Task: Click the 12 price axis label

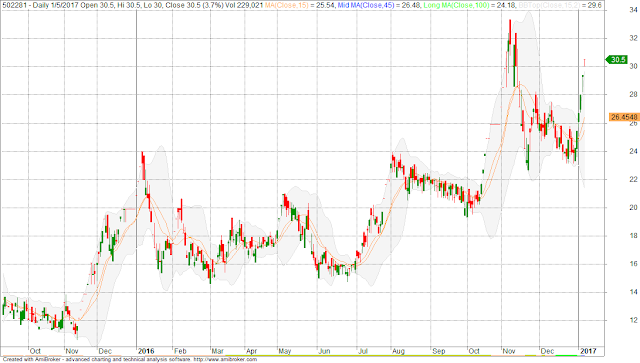Action: tap(633, 320)
